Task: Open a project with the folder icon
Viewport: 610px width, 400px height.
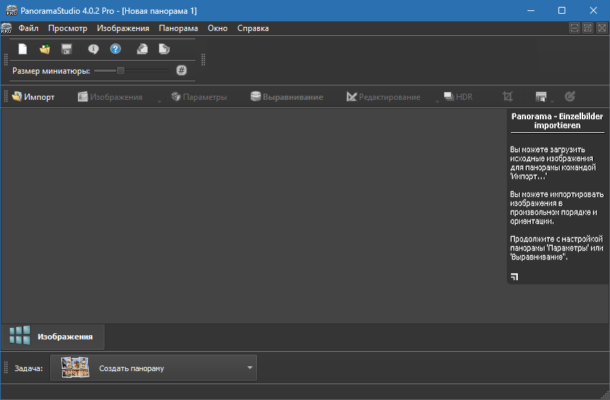Action: (45, 49)
